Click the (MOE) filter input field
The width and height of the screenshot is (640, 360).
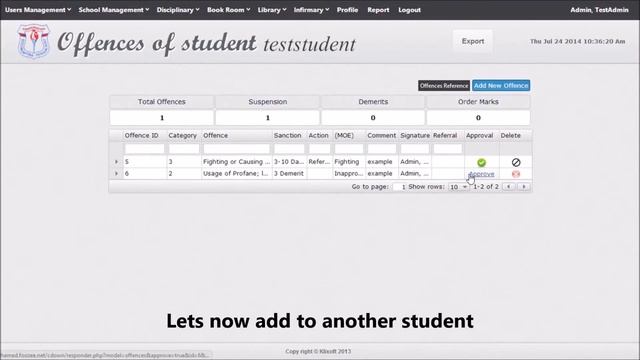click(x=349, y=149)
